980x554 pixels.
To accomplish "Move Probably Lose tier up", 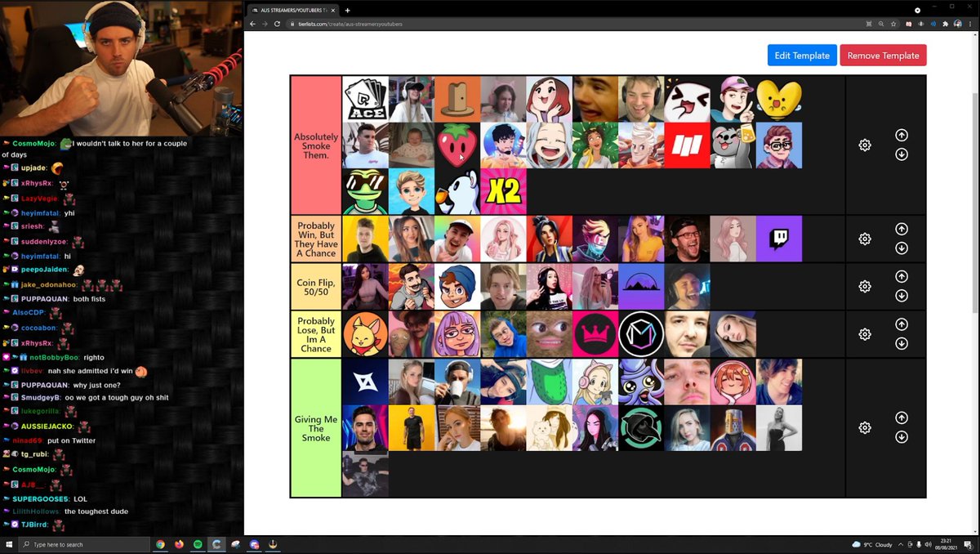I will (x=902, y=324).
